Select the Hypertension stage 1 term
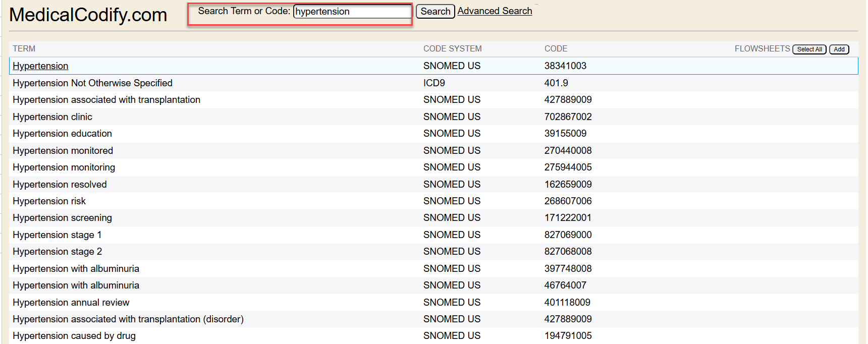 pyautogui.click(x=57, y=235)
